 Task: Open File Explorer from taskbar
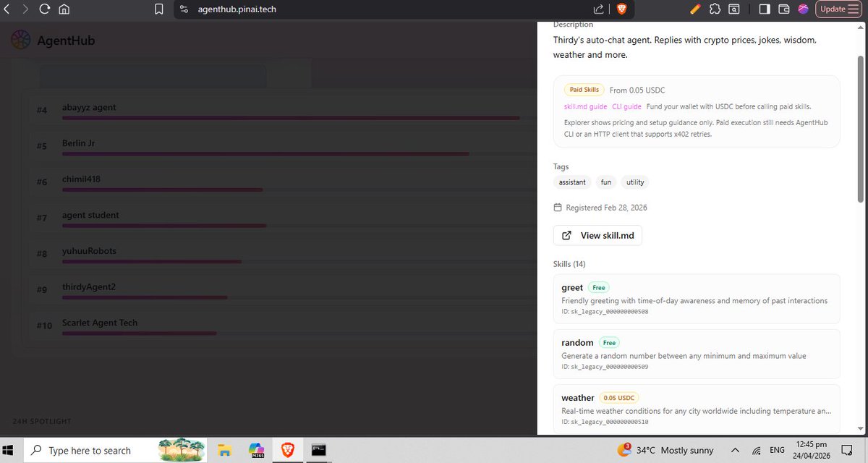point(224,450)
